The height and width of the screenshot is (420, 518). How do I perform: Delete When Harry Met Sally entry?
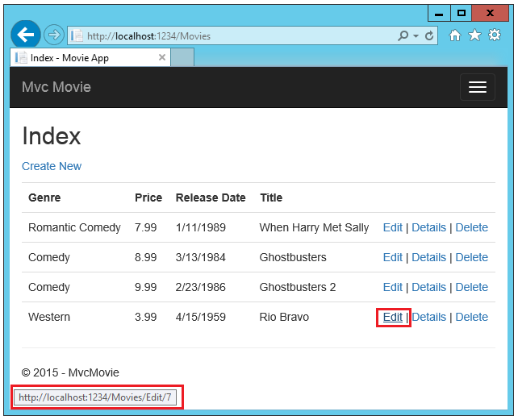472,227
